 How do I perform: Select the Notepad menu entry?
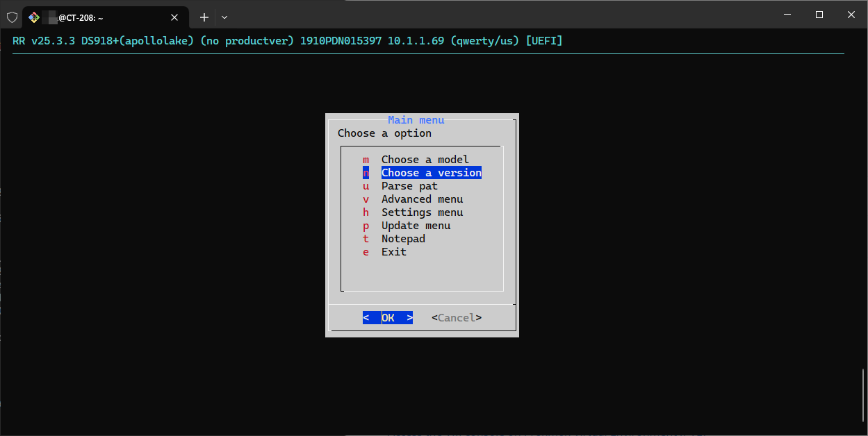[403, 239]
